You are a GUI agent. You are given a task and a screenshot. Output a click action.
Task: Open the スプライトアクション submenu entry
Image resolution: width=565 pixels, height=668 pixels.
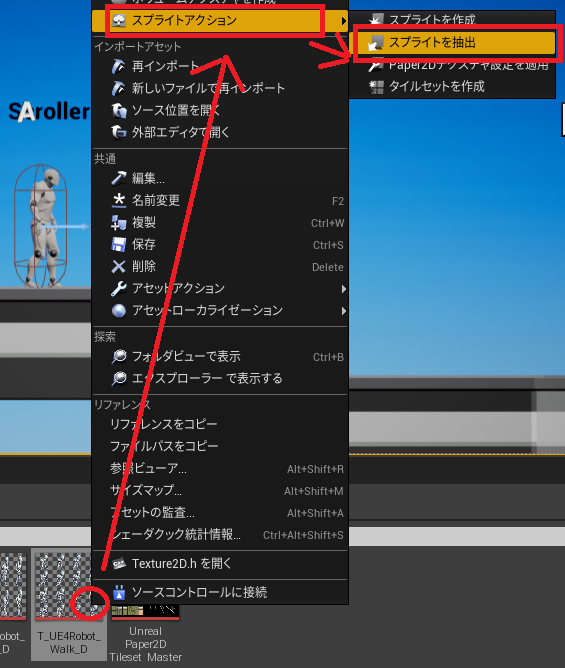220,20
